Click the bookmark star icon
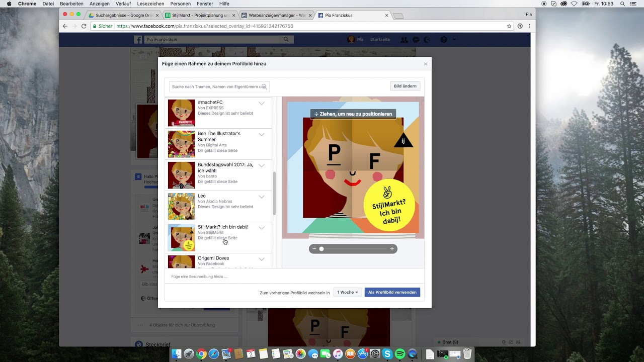The height and width of the screenshot is (362, 644). click(509, 26)
